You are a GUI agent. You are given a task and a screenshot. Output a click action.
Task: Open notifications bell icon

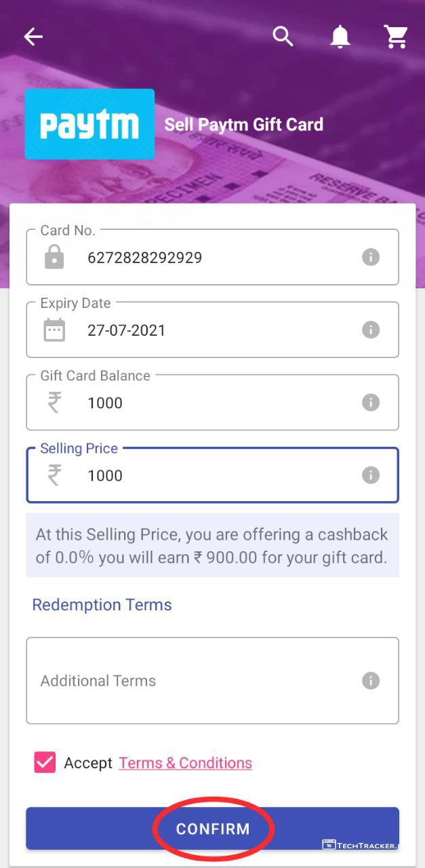click(340, 37)
